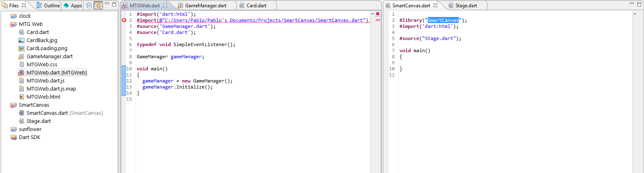Select the SmartCanvas folder
The image size is (644, 173).
34,105
